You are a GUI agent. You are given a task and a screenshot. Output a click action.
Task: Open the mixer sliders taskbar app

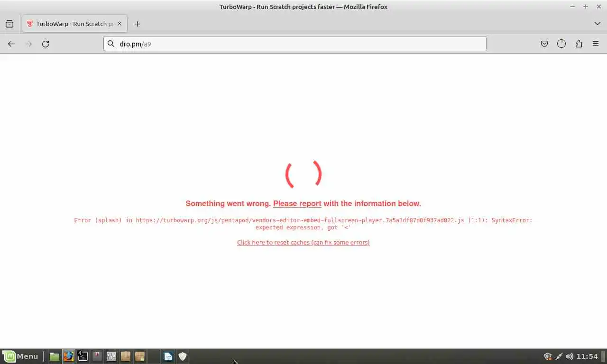tap(111, 356)
